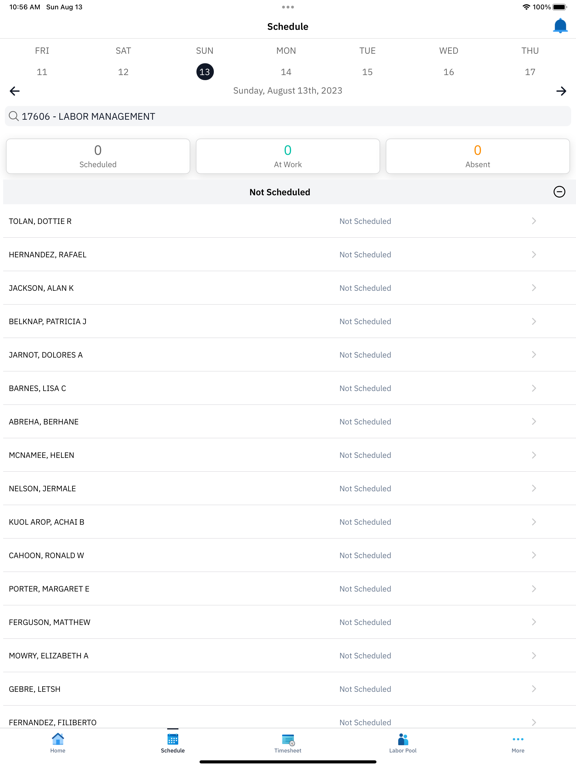The width and height of the screenshot is (576, 768).
Task: Open chevron for HERNANDEZ, RAFAEL
Action: 534,254
